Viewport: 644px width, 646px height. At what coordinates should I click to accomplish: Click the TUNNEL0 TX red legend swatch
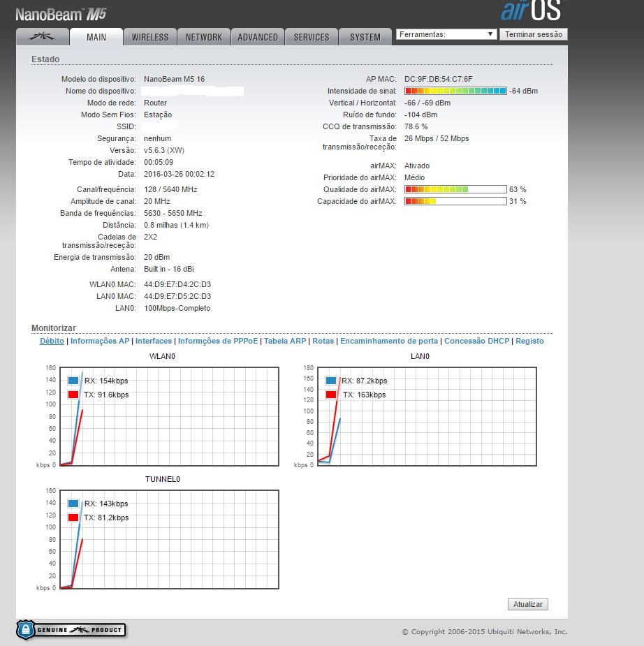(73, 517)
